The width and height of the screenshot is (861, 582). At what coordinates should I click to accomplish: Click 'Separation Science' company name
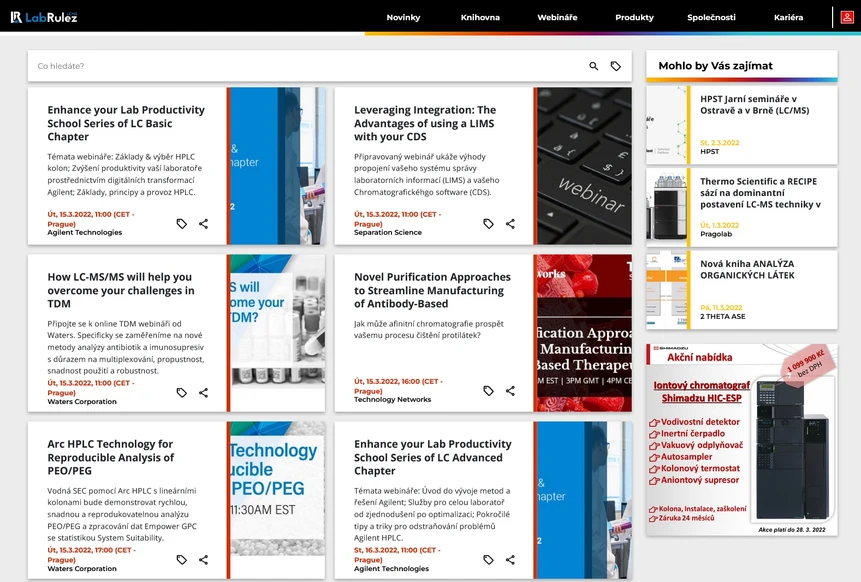388,232
